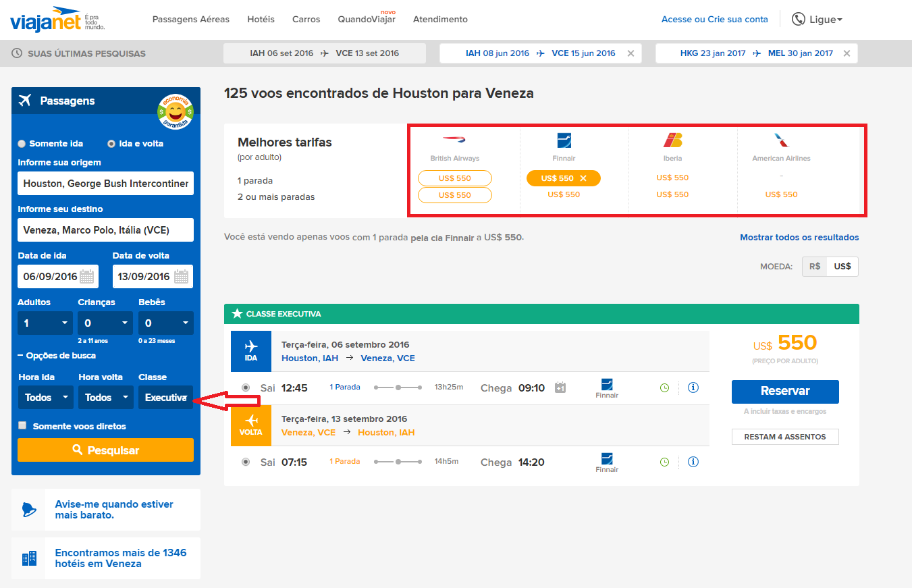The width and height of the screenshot is (912, 588).
Task: Click Iberia 1 parada US$ 550 fare
Action: pos(672,178)
